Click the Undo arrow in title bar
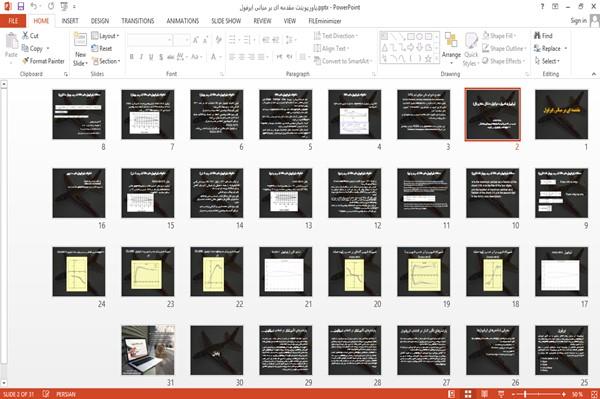Viewport: 600px width, 399px height. pyautogui.click(x=34, y=7)
